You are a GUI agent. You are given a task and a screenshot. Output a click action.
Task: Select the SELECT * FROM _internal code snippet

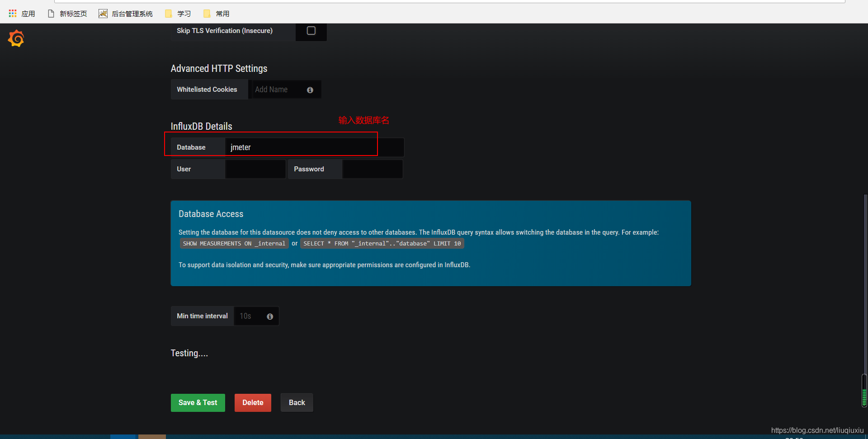pyautogui.click(x=382, y=243)
